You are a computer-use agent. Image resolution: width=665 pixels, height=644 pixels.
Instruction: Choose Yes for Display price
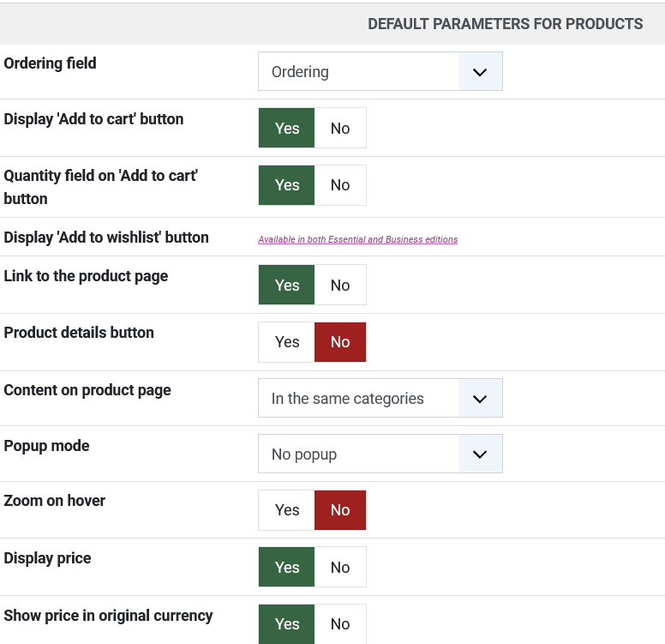click(287, 568)
